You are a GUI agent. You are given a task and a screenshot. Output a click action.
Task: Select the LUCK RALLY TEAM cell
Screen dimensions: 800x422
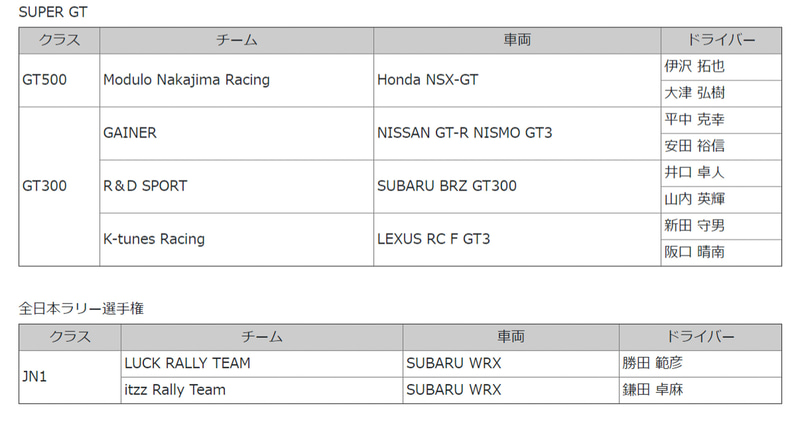point(187,364)
